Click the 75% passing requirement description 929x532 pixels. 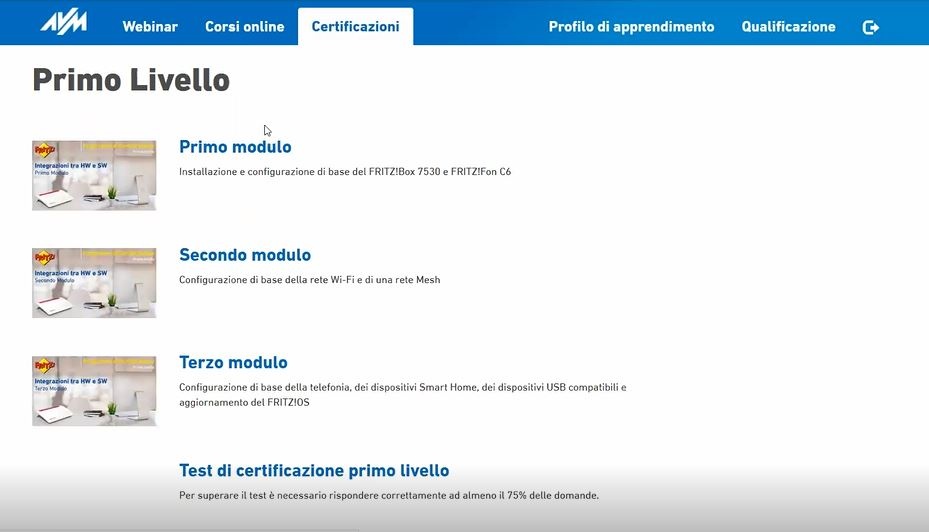click(389, 495)
